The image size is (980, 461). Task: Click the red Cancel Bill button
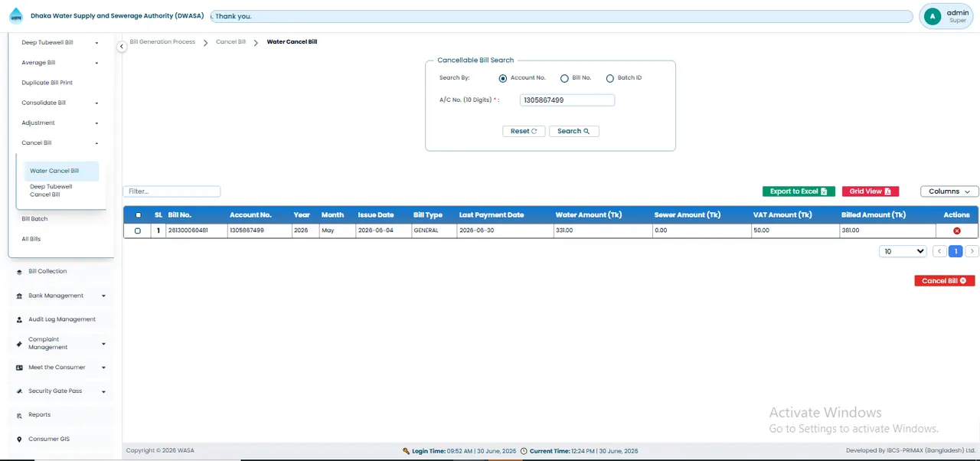click(944, 281)
